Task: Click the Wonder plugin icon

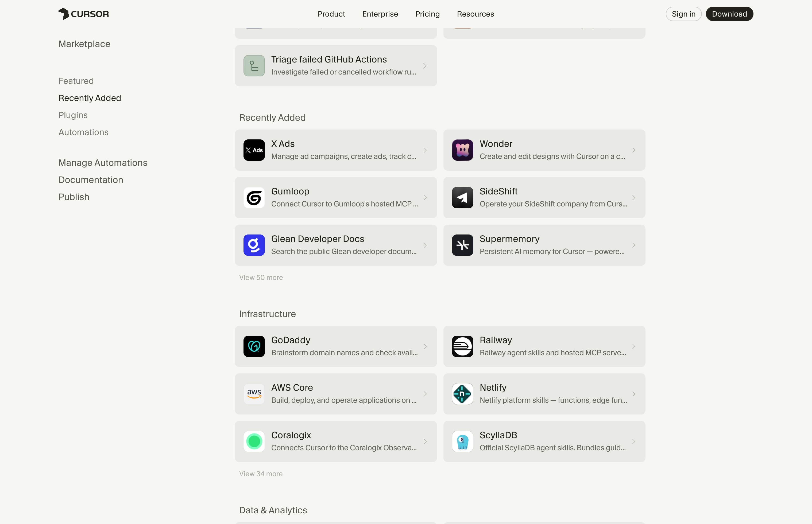Action: [x=462, y=150]
